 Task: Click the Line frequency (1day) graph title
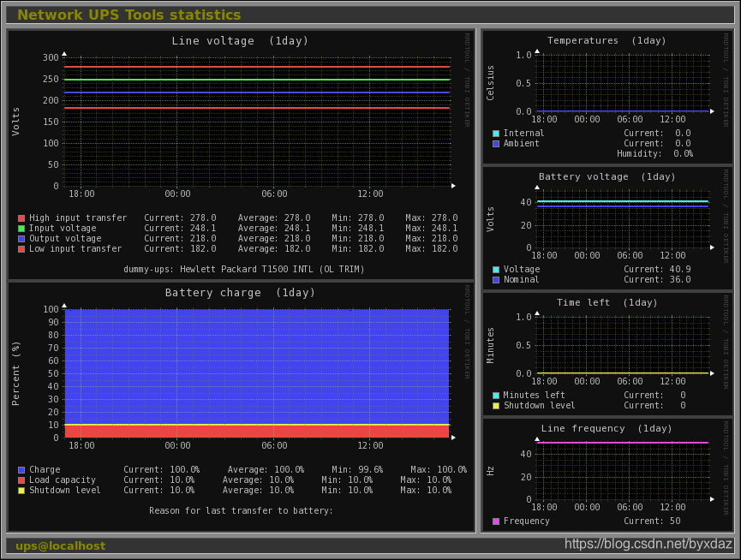click(607, 428)
